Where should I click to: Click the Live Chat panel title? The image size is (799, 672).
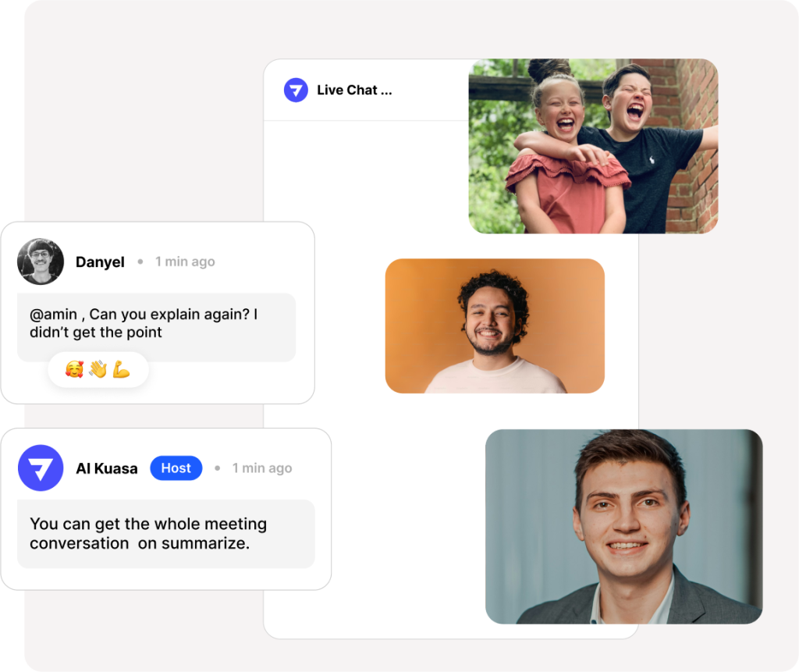(x=346, y=91)
